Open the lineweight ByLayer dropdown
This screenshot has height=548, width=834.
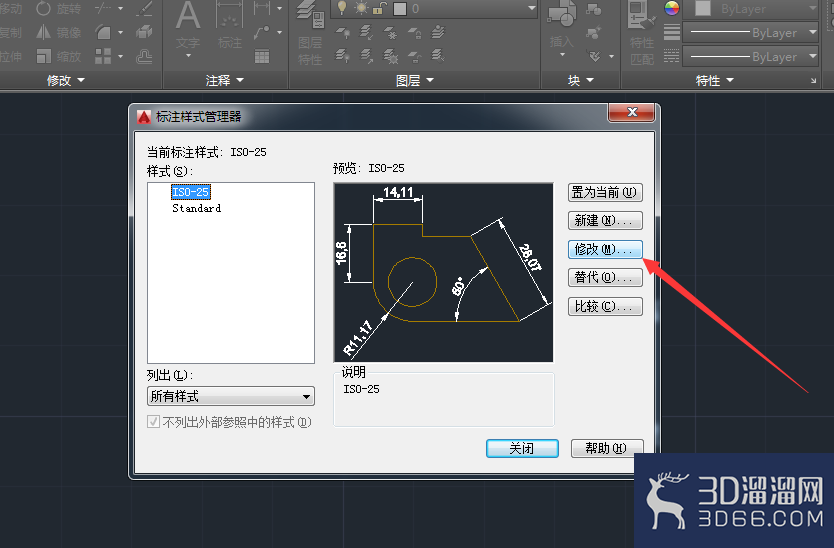pos(812,32)
